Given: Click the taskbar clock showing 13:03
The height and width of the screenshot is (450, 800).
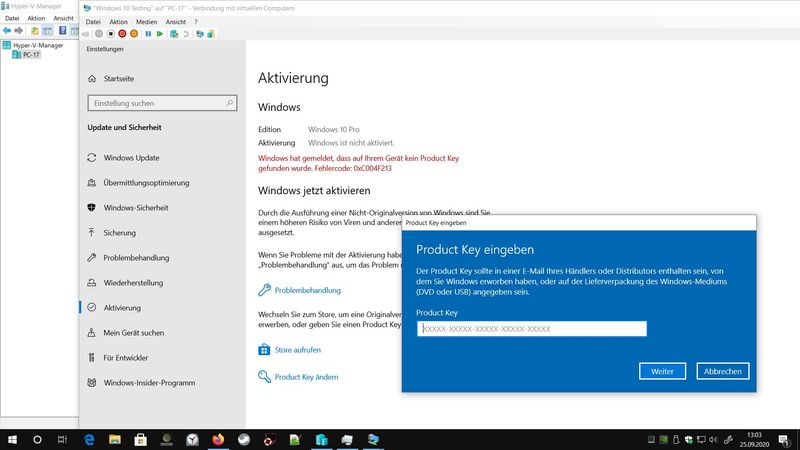Looking at the screenshot, I should pyautogui.click(x=755, y=439).
